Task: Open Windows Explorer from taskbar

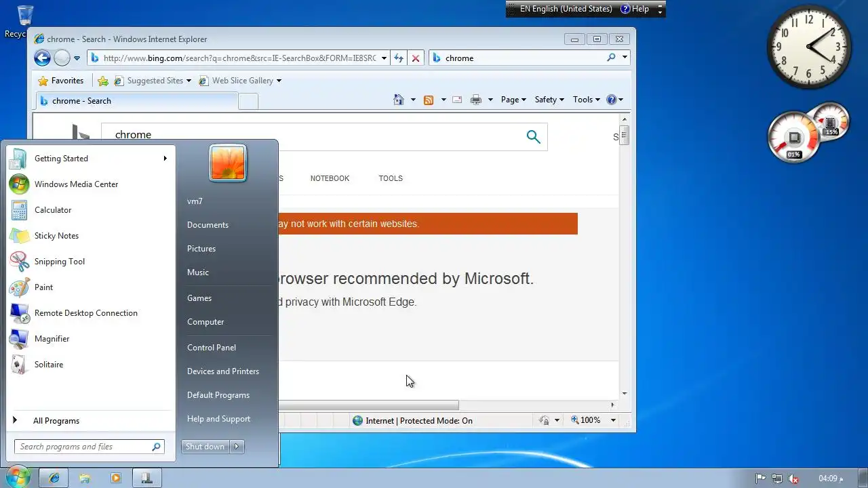Action: [85, 478]
